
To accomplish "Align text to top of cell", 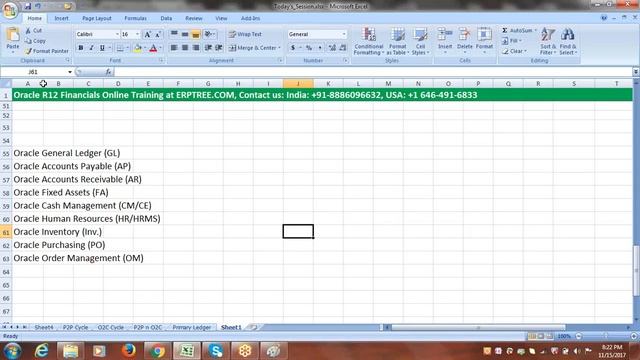I will point(174,34).
